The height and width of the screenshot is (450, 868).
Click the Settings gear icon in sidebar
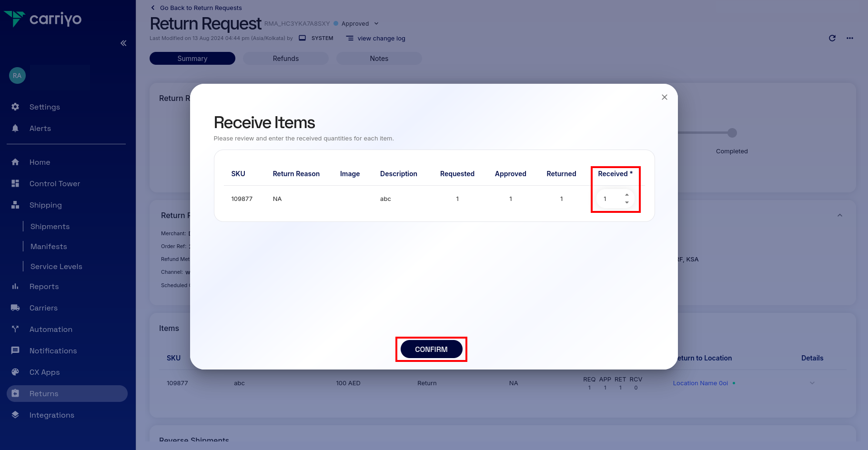coord(15,107)
